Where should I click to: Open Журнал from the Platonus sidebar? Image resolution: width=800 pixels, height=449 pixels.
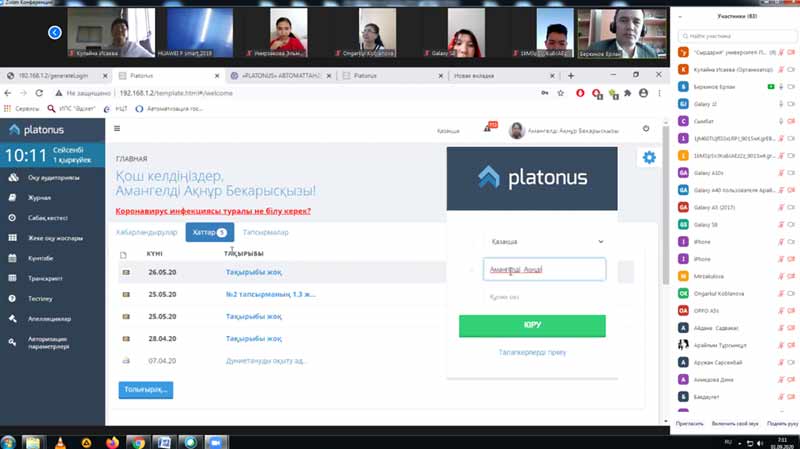[x=40, y=198]
